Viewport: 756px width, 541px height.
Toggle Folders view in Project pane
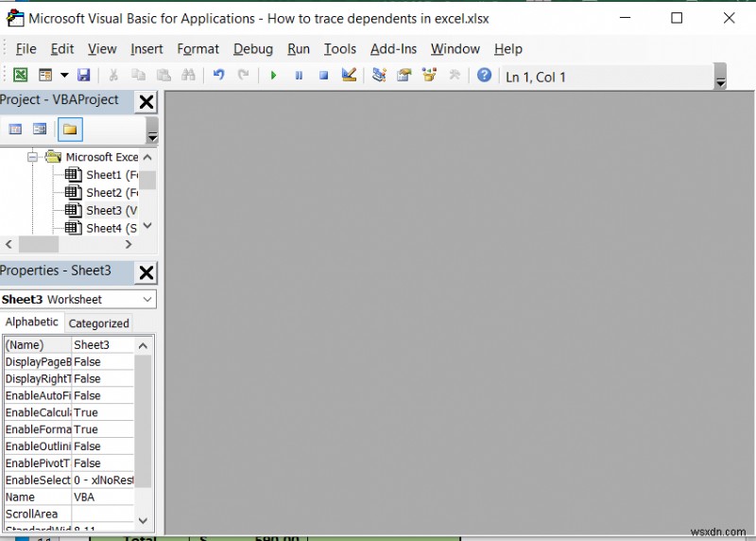[70, 130]
